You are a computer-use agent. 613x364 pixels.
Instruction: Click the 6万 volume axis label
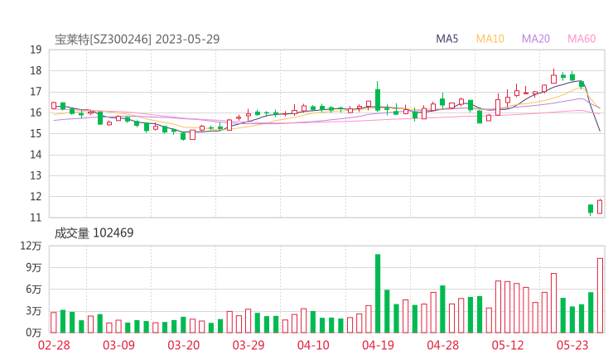point(34,290)
